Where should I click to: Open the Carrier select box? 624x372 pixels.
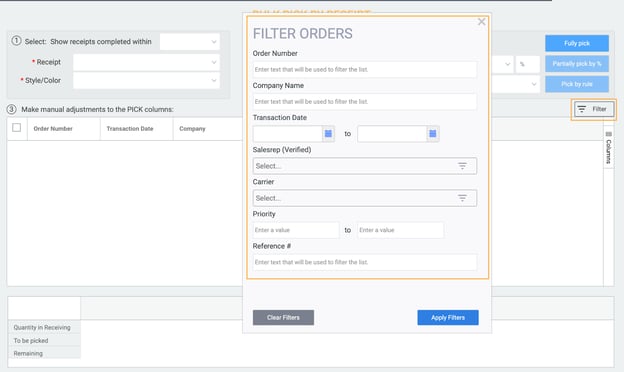[x=365, y=198]
